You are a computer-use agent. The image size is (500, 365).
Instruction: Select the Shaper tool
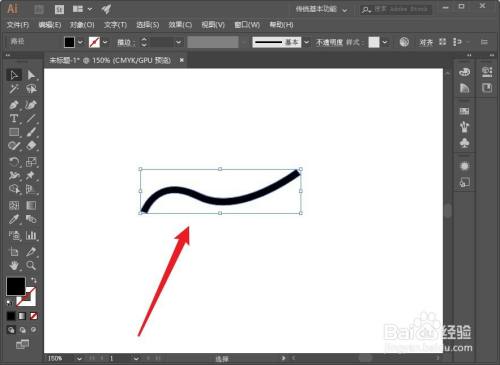[x=14, y=146]
